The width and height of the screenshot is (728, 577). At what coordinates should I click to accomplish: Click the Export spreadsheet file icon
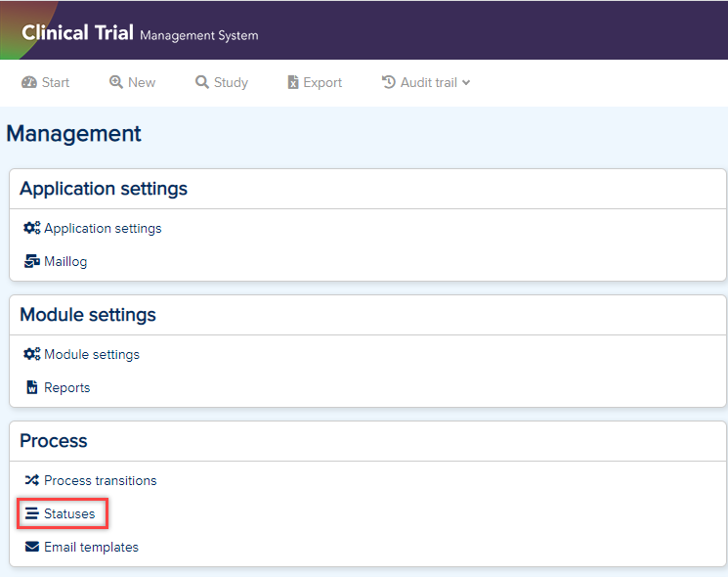tap(293, 82)
